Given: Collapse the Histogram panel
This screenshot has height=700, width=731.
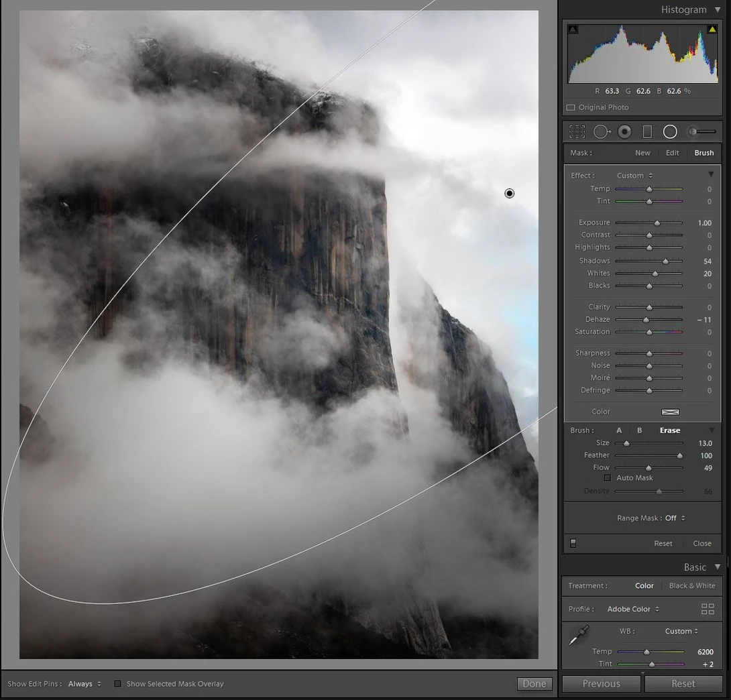Looking at the screenshot, I should pos(718,9).
